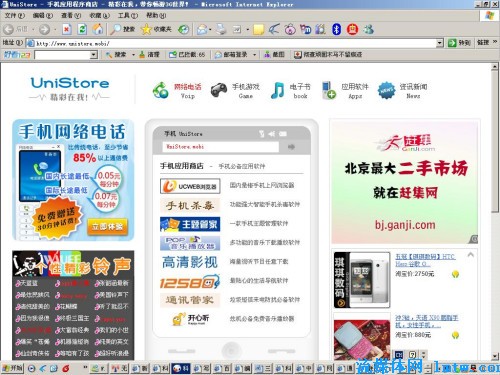Click the 已拦截:65 popup blocker button

point(187,55)
